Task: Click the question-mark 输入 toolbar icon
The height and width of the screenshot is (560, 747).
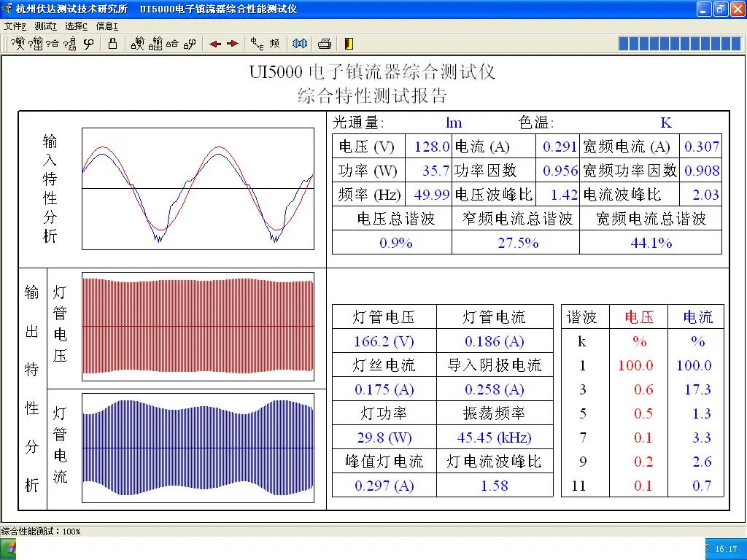Action: [18, 44]
